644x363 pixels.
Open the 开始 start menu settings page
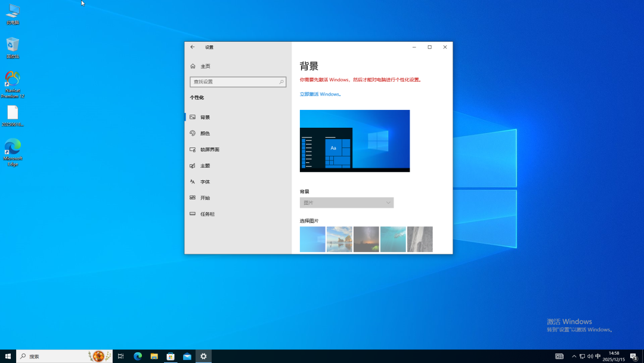(238, 198)
